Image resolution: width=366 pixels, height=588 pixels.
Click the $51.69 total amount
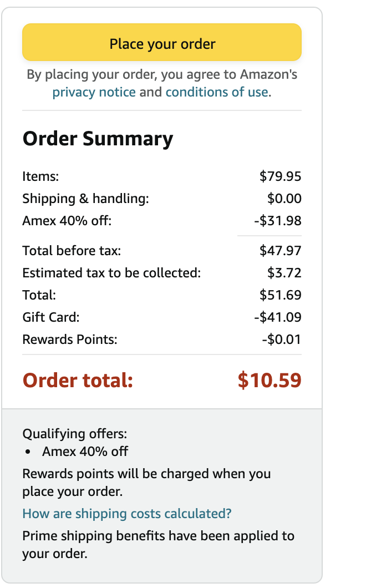(280, 295)
